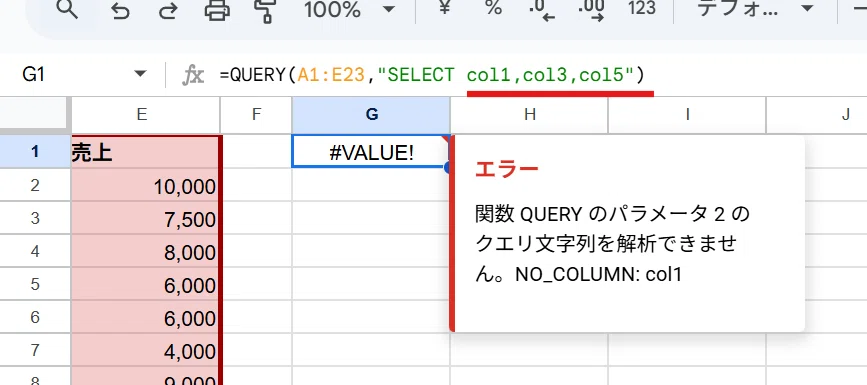This screenshot has width=867, height=385.
Task: Select row 7 header
Action: point(35,350)
